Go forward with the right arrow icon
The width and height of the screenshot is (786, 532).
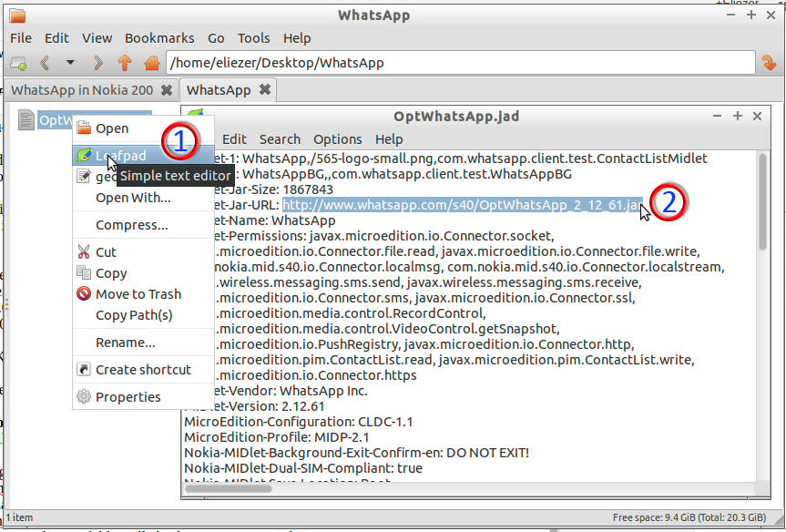pos(97,63)
